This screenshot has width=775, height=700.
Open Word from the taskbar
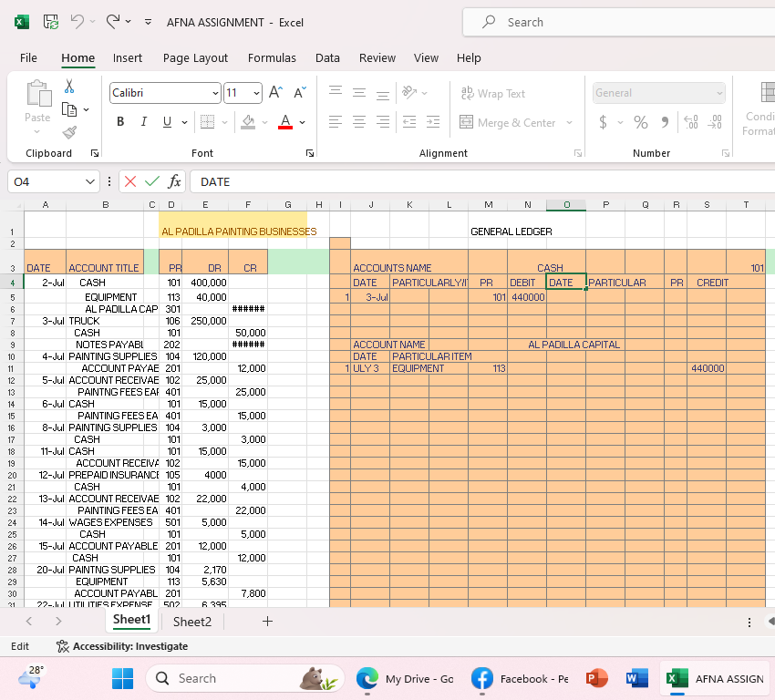tap(637, 678)
